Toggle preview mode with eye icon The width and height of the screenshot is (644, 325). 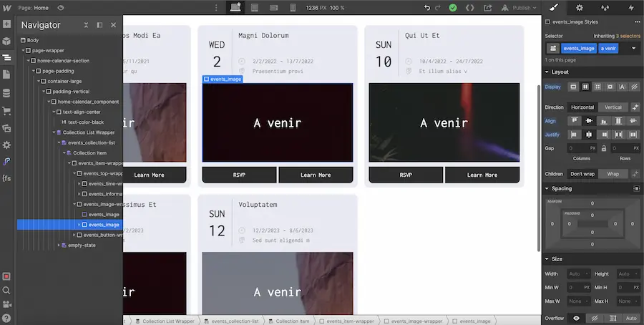[x=61, y=8]
